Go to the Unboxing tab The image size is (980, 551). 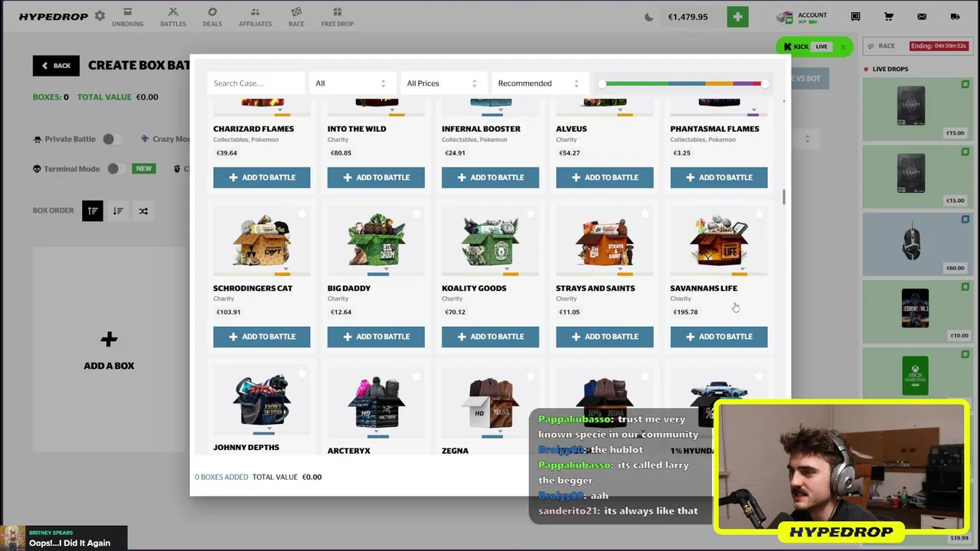128,17
